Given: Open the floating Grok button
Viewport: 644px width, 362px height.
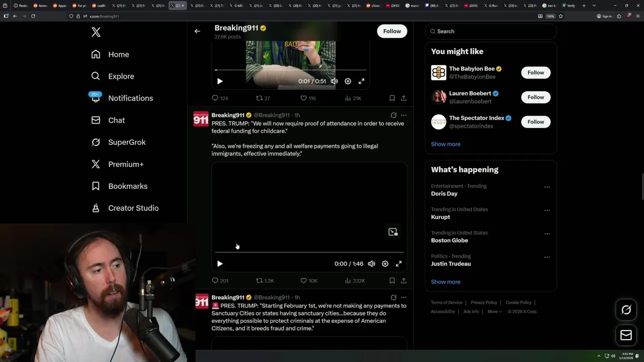Looking at the screenshot, I should tap(626, 310).
